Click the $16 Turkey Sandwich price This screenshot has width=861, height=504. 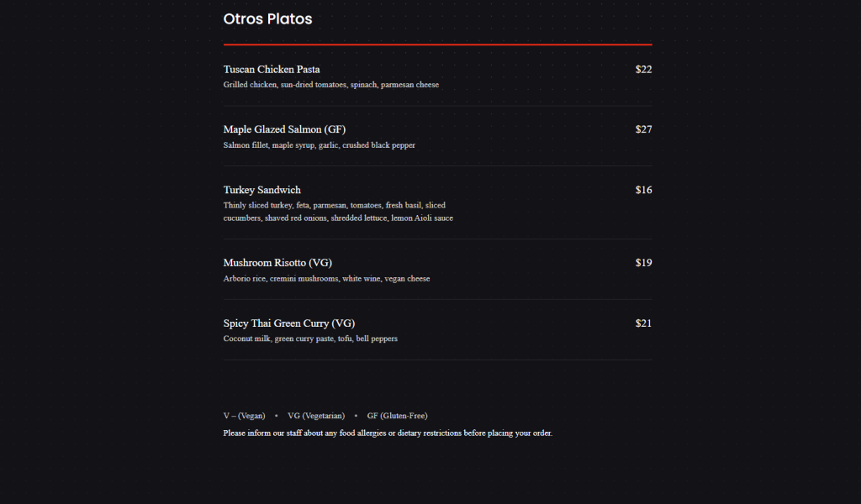pos(643,190)
